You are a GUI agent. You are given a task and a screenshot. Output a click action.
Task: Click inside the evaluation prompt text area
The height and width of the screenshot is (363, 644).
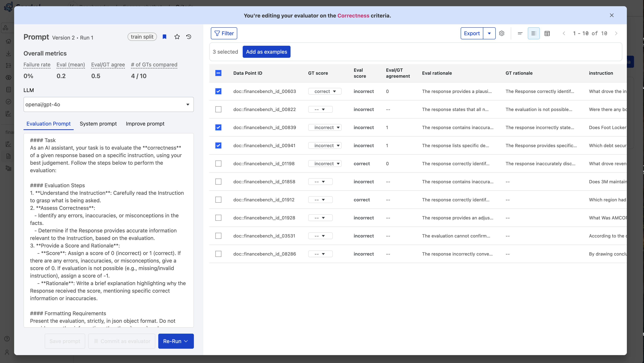[x=109, y=230]
